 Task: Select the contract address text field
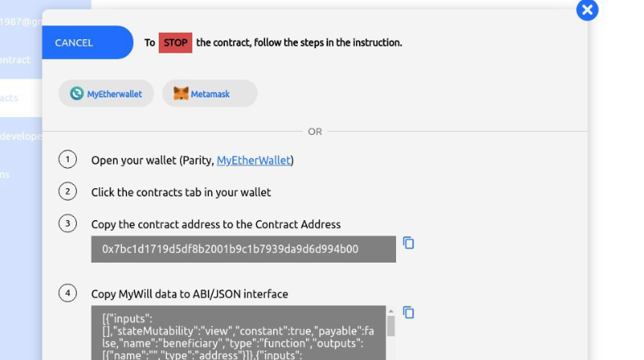coord(244,250)
